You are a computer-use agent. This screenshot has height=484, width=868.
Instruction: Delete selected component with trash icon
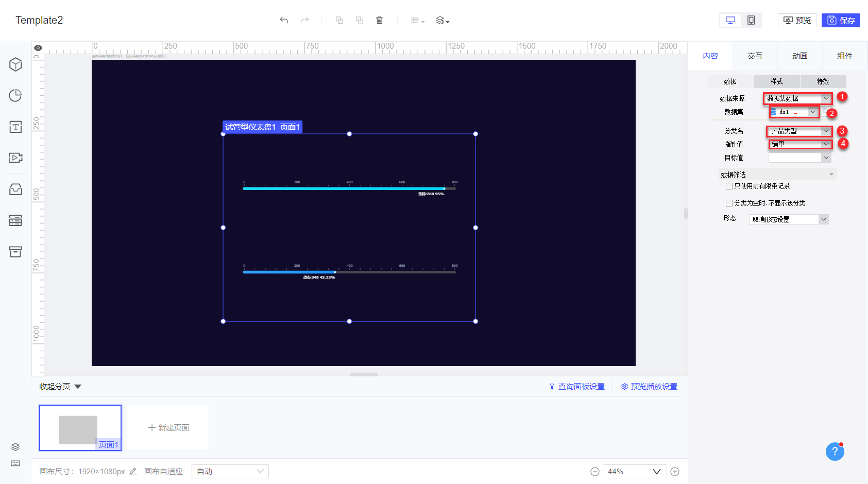[380, 20]
